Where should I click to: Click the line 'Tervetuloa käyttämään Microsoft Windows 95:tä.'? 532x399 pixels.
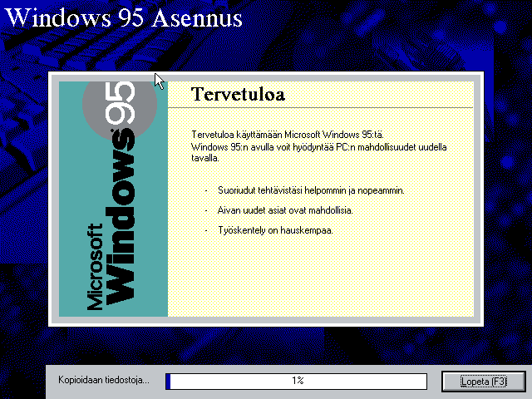point(288,135)
